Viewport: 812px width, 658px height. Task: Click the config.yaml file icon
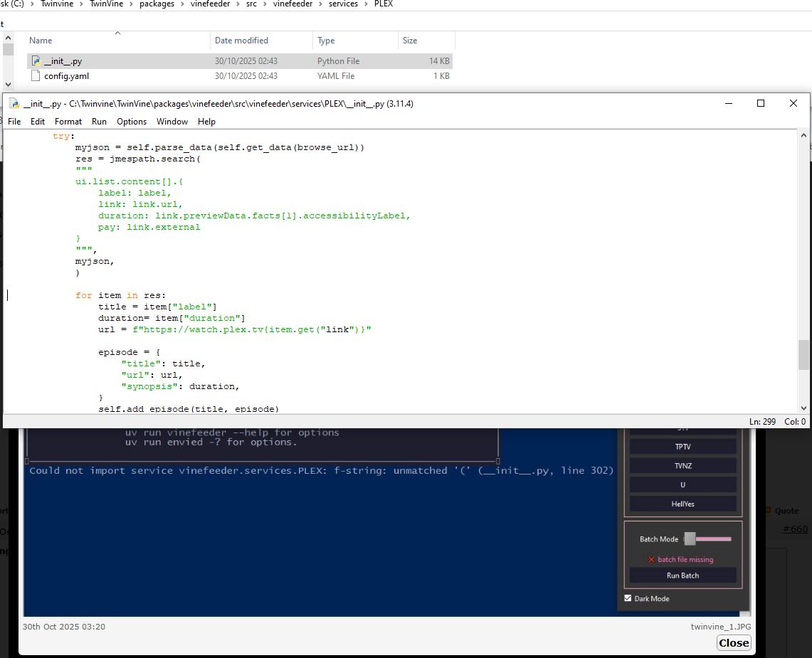[36, 76]
